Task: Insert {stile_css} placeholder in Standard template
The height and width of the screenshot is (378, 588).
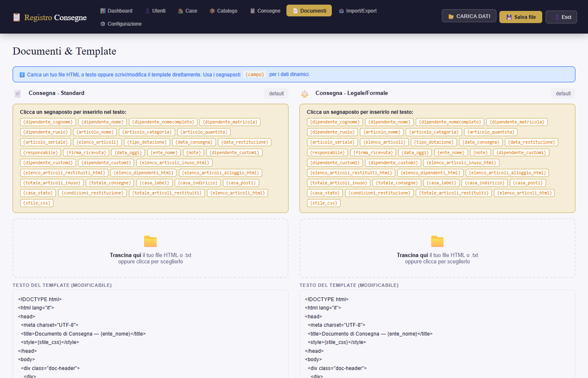Action: 37,203
